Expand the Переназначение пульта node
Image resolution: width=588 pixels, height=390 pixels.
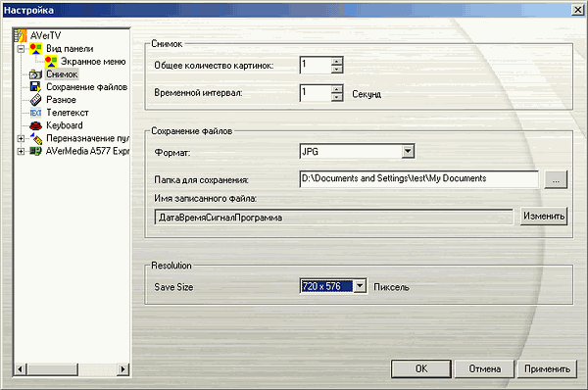[21, 138]
